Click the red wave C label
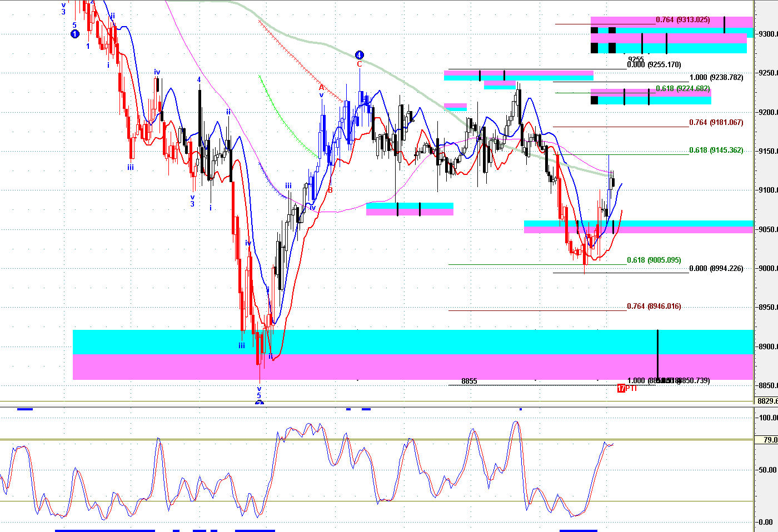Viewport: 778px width, 532px height. pyautogui.click(x=359, y=64)
